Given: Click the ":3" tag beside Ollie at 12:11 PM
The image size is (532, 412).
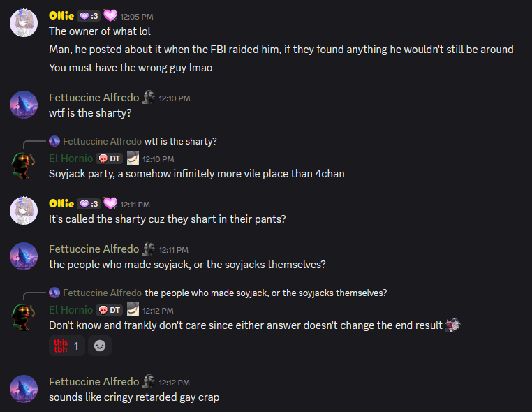Looking at the screenshot, I should click(89, 204).
